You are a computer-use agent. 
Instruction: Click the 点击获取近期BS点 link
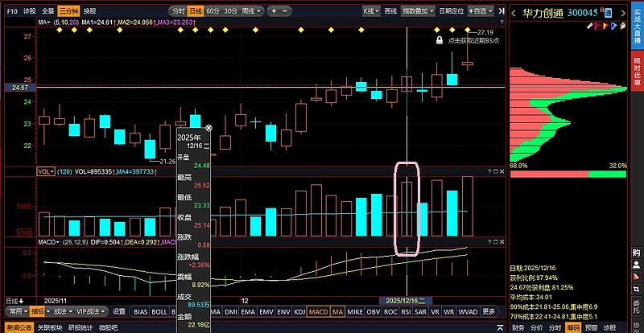(473, 40)
